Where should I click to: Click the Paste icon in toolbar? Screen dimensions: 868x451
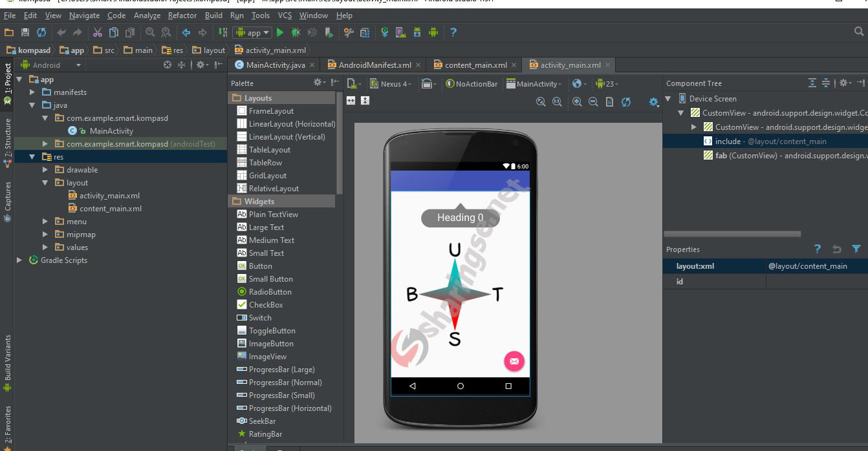click(x=130, y=32)
